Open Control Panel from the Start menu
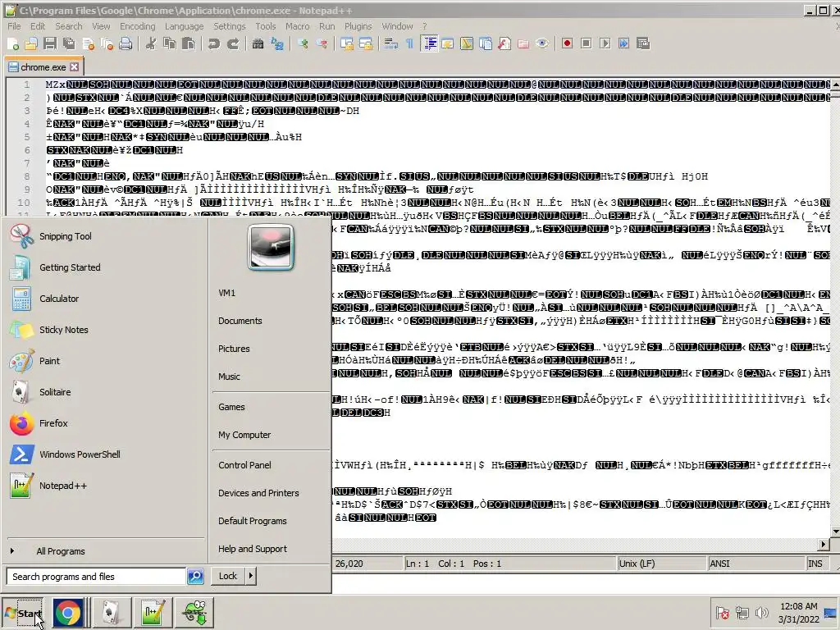 [x=244, y=465]
